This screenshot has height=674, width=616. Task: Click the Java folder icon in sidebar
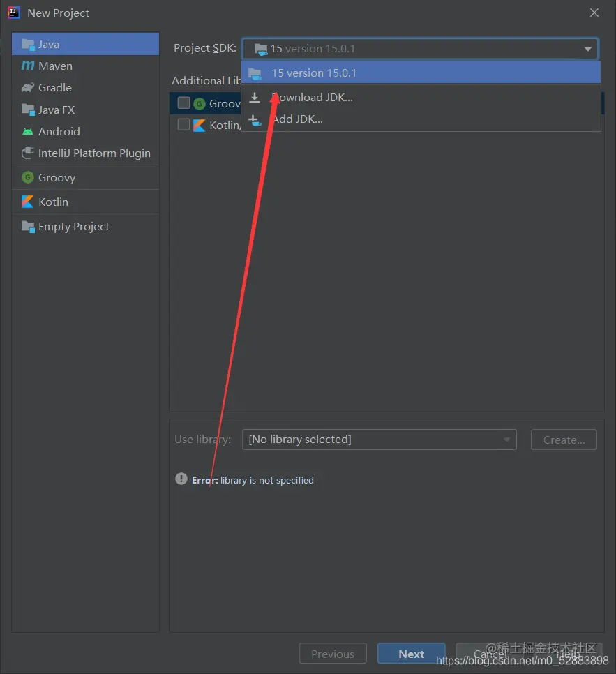(28, 44)
